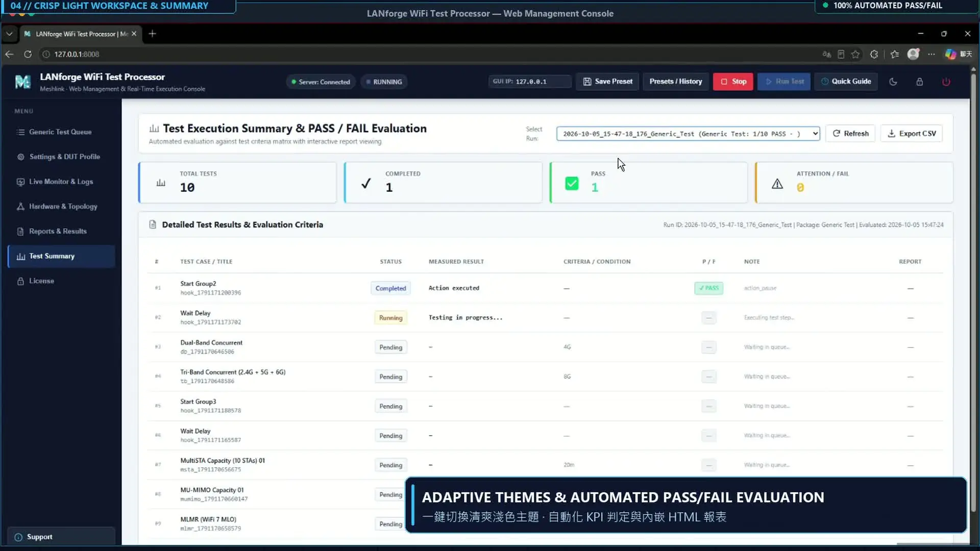
Task: Open Settings & DUT Profile
Action: (x=61, y=157)
